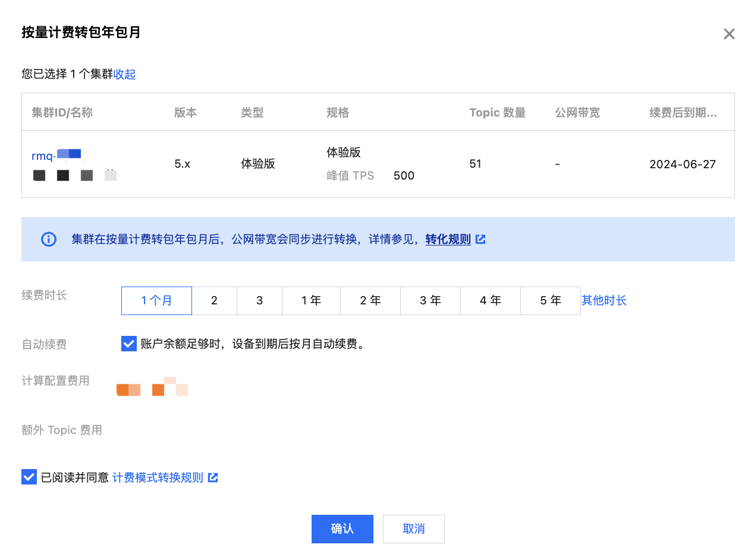Screen dimensions: 754x560
Task: Set renewal duration to 5年
Action: [551, 301]
